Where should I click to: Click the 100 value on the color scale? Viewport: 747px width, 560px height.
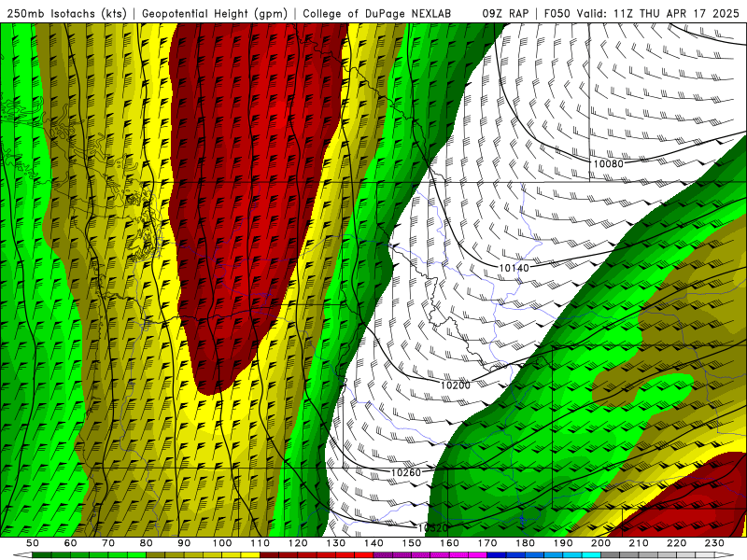pos(222,543)
